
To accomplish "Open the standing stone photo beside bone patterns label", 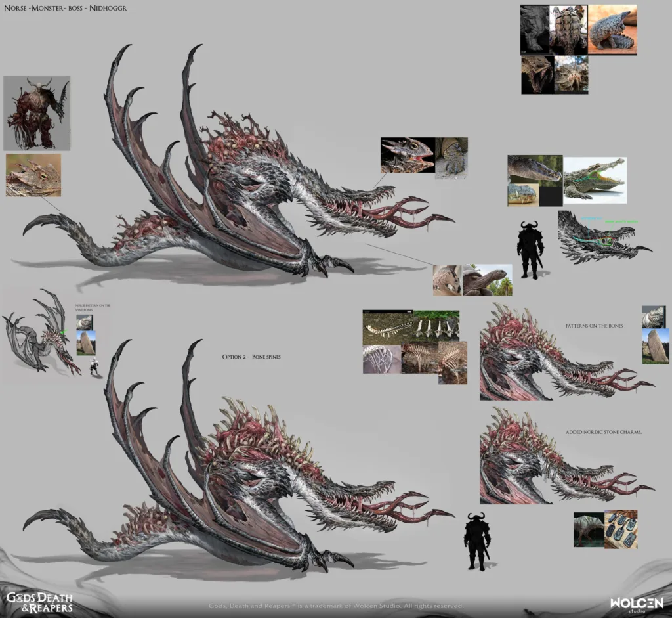I will 656,346.
